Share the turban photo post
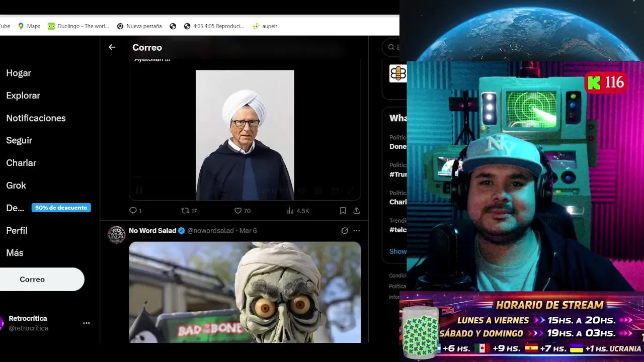The width and height of the screenshot is (644, 362). pos(356,211)
